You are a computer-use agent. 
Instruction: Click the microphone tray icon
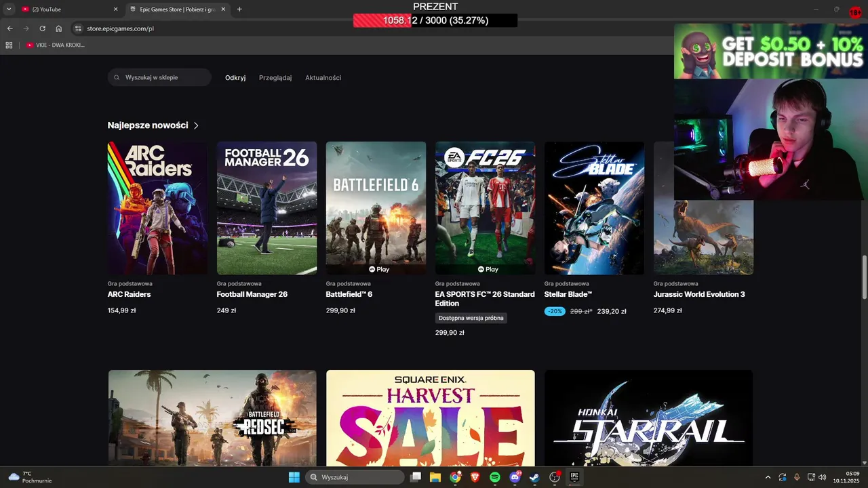click(797, 477)
